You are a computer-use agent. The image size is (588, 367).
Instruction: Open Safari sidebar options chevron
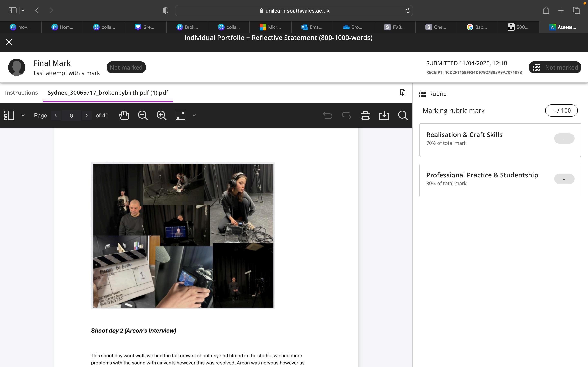23,10
